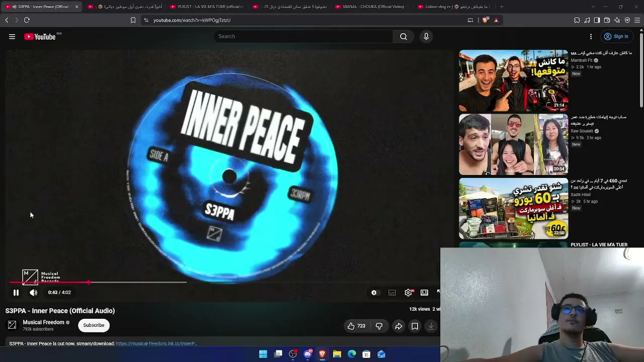
Task: Open Microsoft Edge from the taskbar
Action: pos(352,354)
